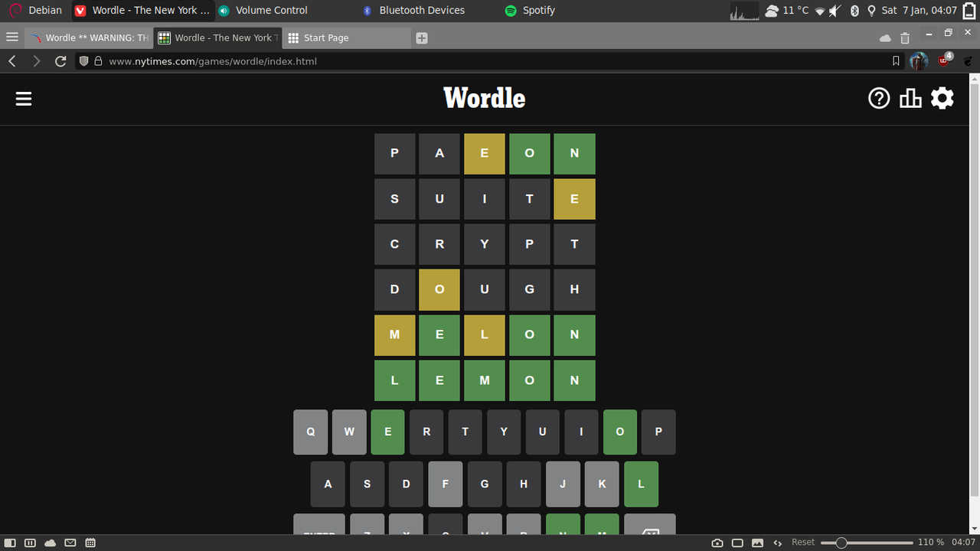
Task: Open the mail envelope icon in status bar
Action: tap(70, 543)
